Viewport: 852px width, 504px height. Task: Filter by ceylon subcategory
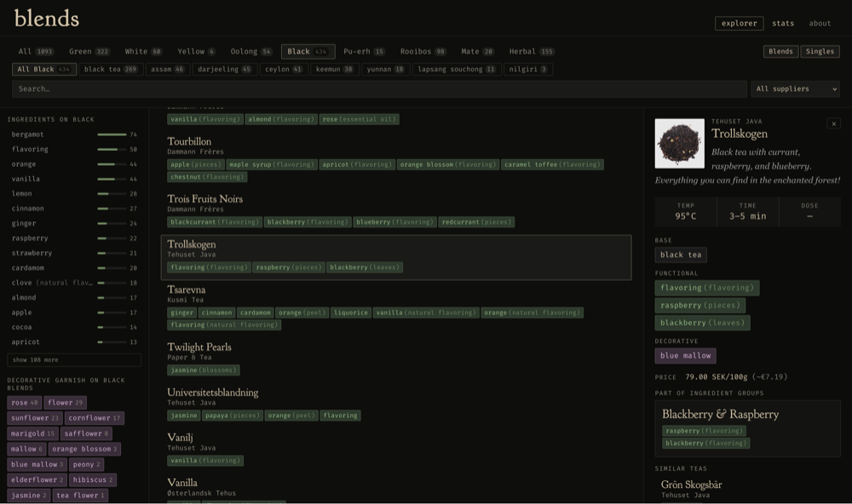pos(284,70)
